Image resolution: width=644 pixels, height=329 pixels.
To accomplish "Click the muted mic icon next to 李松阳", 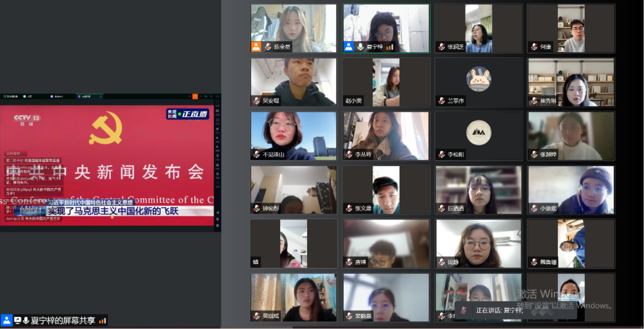I will click(x=442, y=154).
